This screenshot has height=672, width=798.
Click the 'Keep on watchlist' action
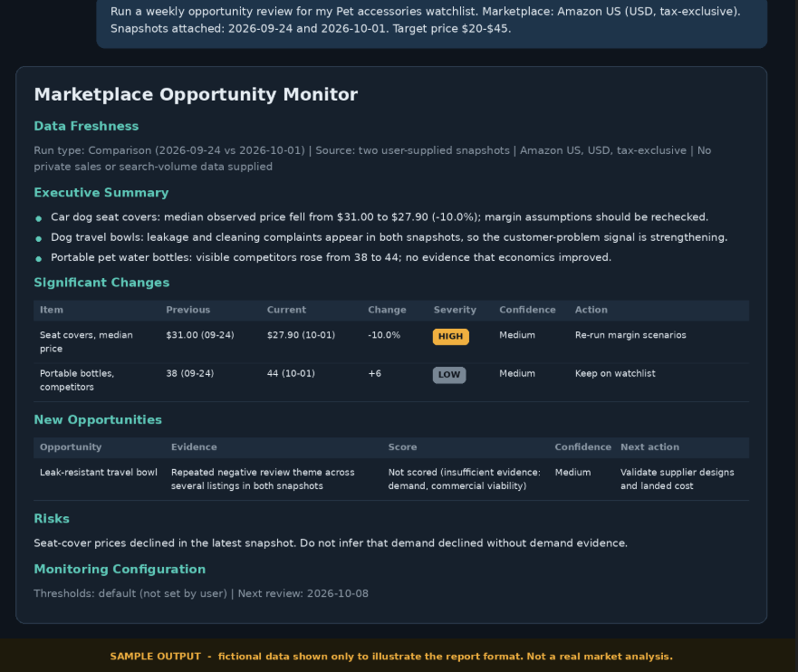click(x=615, y=374)
